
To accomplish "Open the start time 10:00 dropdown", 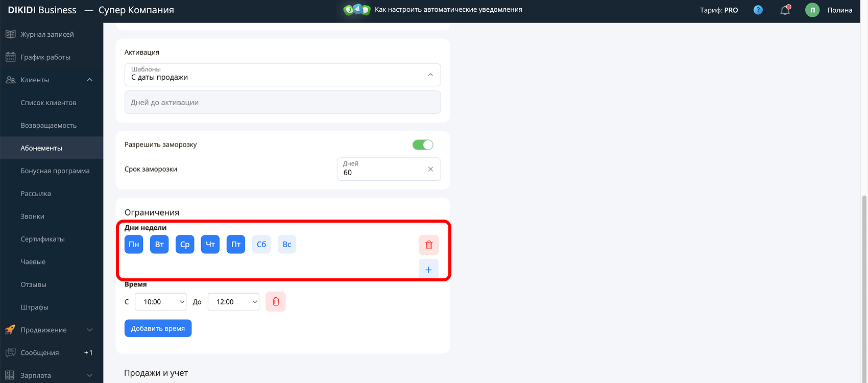I will click(160, 302).
